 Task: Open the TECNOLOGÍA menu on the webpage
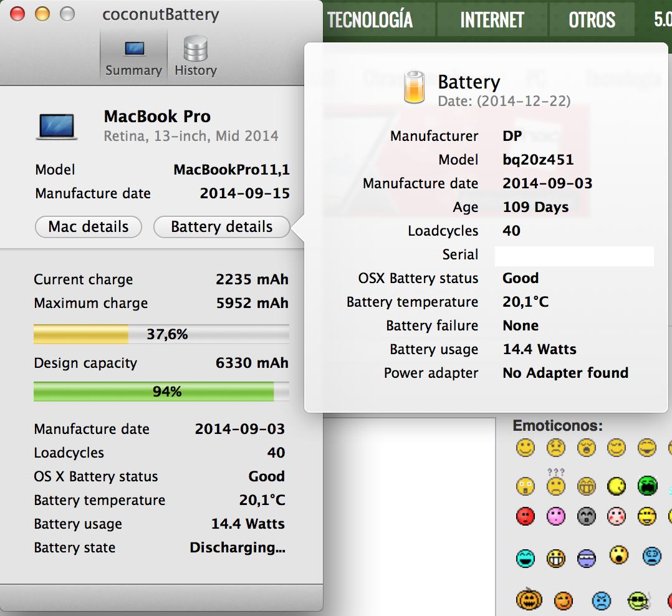pyautogui.click(x=370, y=20)
